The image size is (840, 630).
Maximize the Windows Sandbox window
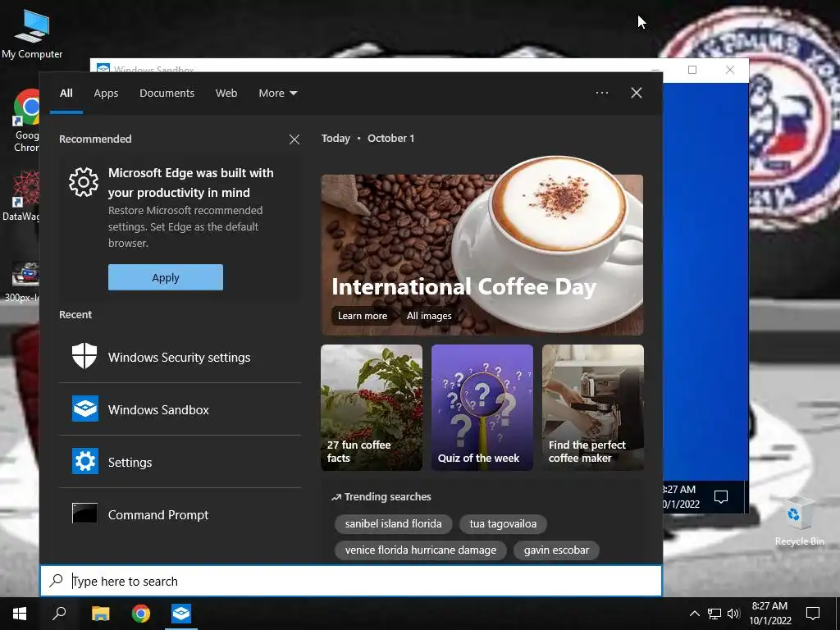692,70
